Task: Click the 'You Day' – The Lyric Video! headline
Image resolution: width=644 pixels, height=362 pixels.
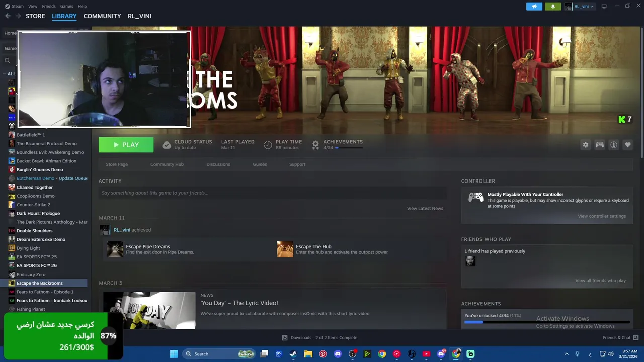Action: (239, 303)
